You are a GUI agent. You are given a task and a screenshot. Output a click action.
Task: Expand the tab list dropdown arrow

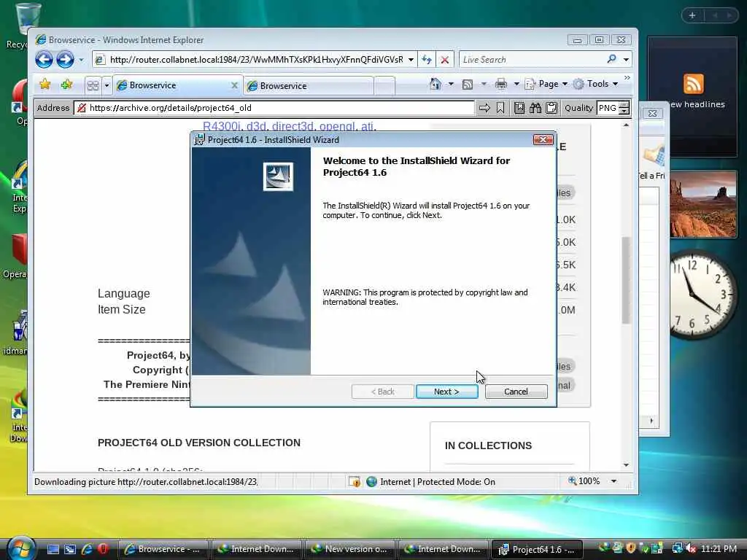click(x=107, y=85)
